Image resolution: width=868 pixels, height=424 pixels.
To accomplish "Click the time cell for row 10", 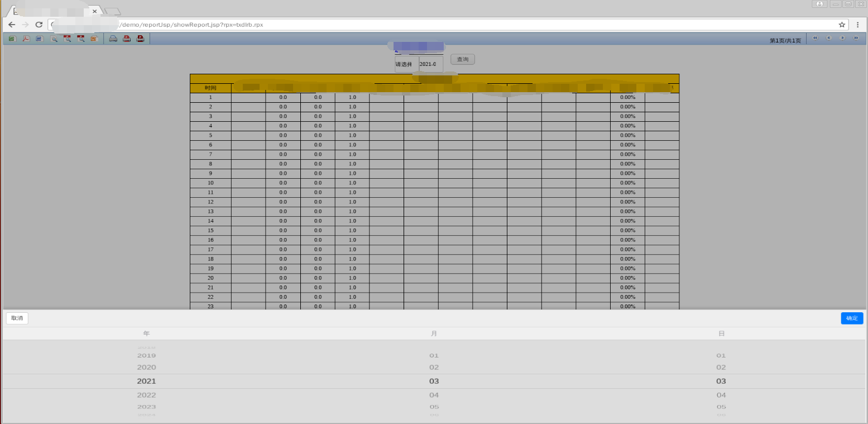I will click(x=210, y=183).
